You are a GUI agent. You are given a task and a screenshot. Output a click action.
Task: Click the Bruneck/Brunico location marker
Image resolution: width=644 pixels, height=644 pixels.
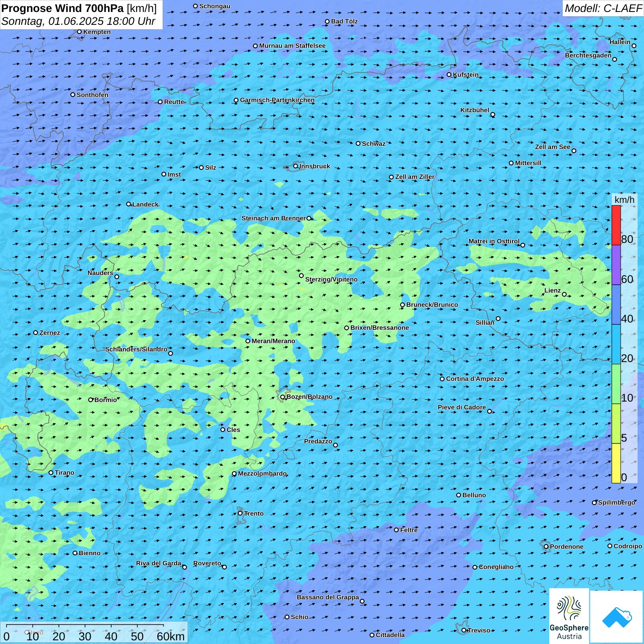tap(402, 305)
